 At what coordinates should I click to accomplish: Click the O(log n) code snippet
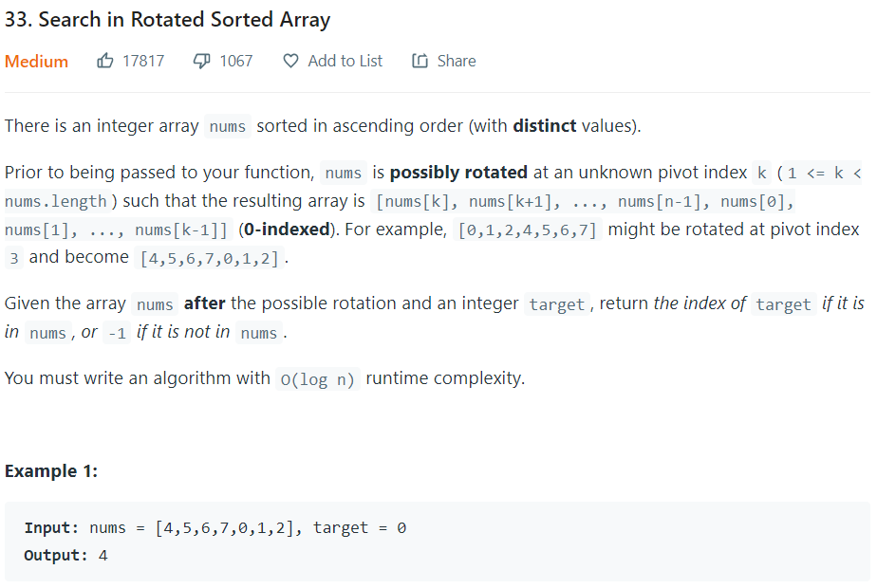[x=318, y=379]
